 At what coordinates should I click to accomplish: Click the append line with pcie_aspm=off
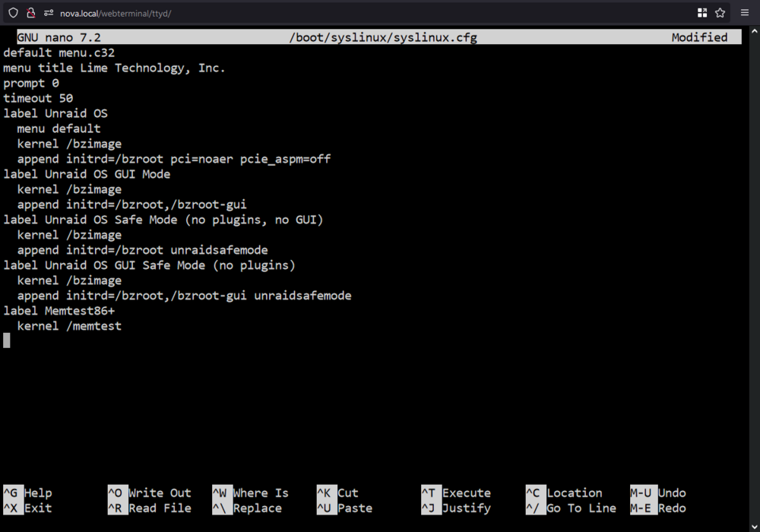(174, 159)
